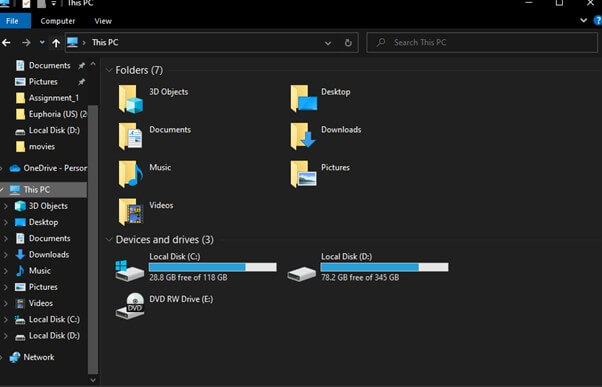Collapse the Folders (7) group
The height and width of the screenshot is (387, 602).
[109, 70]
